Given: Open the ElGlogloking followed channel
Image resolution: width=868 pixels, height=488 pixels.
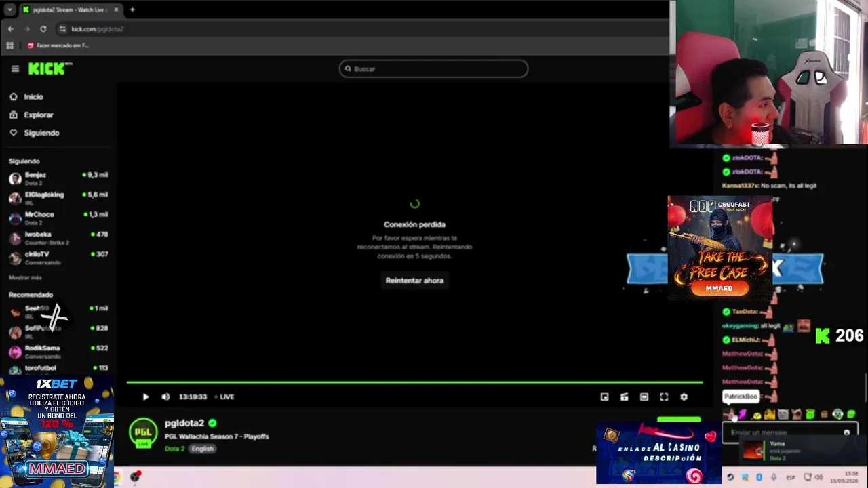Looking at the screenshot, I should pos(58,198).
